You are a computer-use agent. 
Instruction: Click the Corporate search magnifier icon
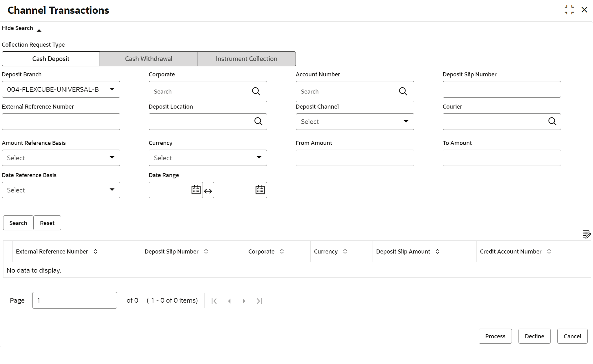(256, 91)
